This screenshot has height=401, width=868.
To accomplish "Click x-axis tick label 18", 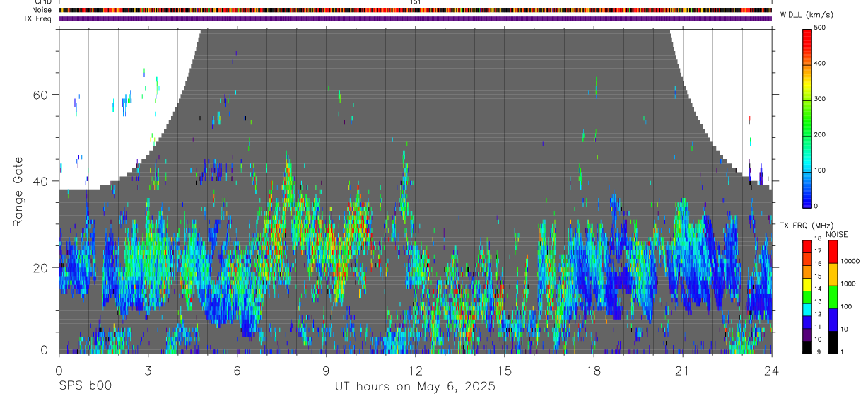I will click(x=593, y=371).
